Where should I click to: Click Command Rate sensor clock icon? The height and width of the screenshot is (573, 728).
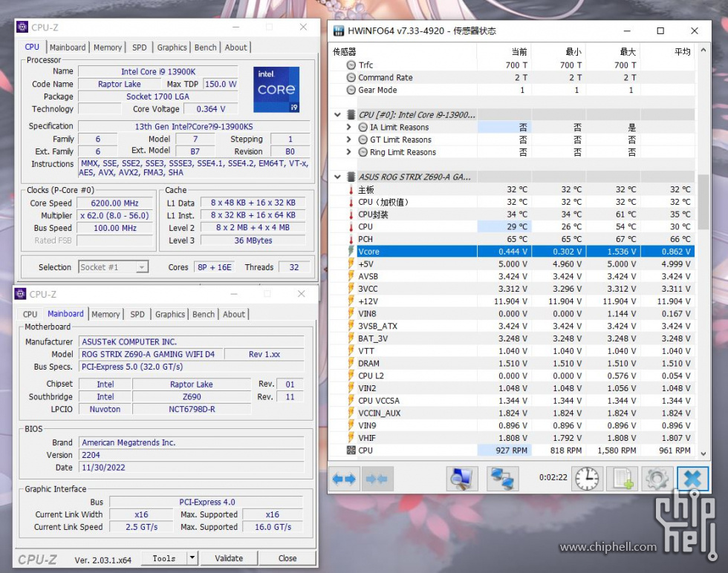[351, 77]
